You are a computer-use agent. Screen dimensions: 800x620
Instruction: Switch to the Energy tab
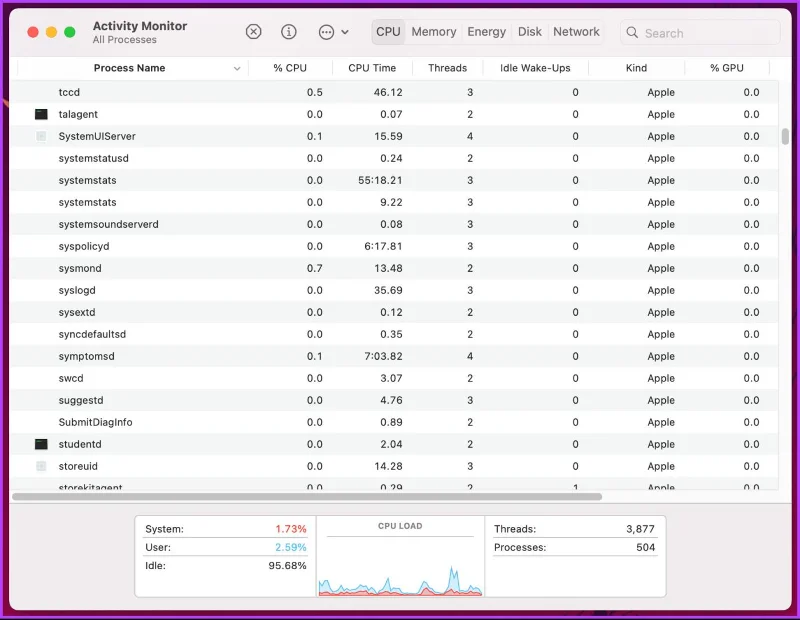pos(486,32)
